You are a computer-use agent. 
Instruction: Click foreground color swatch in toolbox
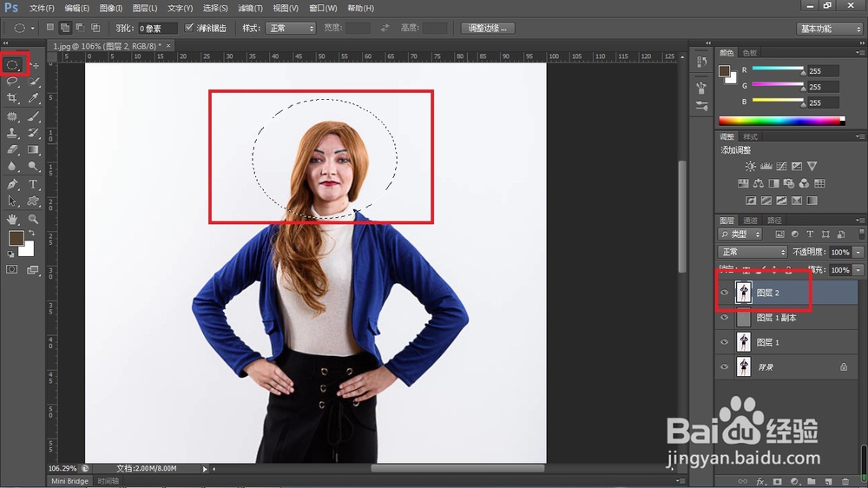16,238
